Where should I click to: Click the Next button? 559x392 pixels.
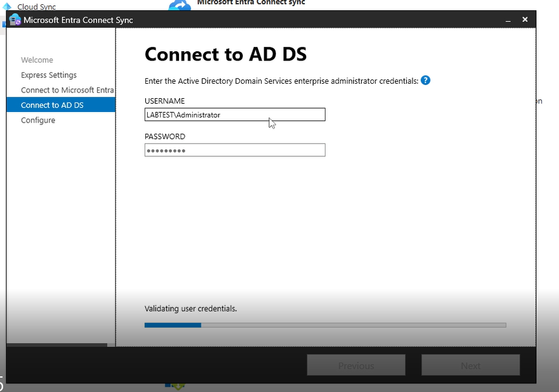point(471,365)
